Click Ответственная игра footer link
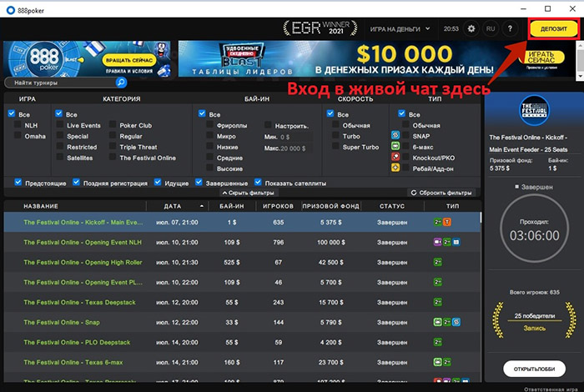The width and height of the screenshot is (584, 392). pos(551,389)
